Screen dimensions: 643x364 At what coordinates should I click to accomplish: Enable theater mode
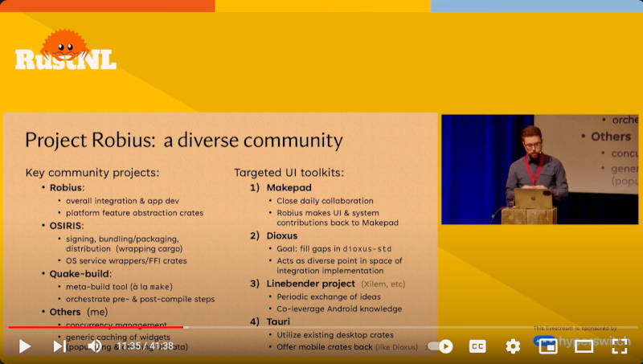tap(584, 347)
